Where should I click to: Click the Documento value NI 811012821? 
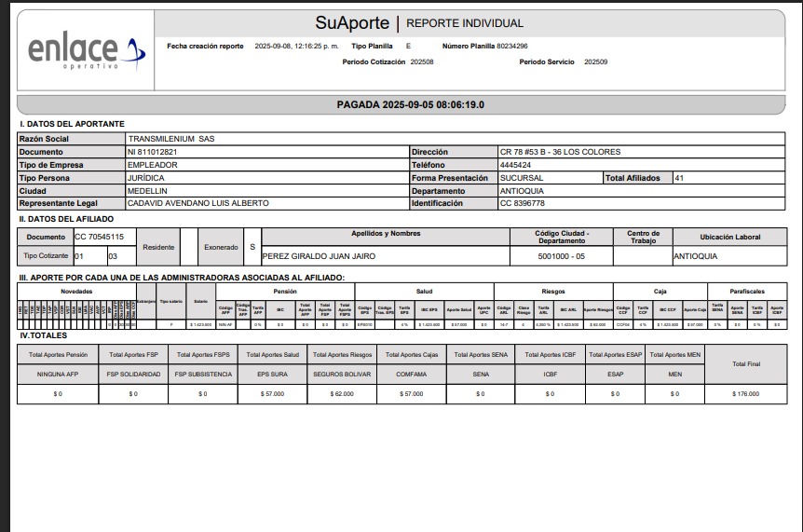[x=152, y=152]
